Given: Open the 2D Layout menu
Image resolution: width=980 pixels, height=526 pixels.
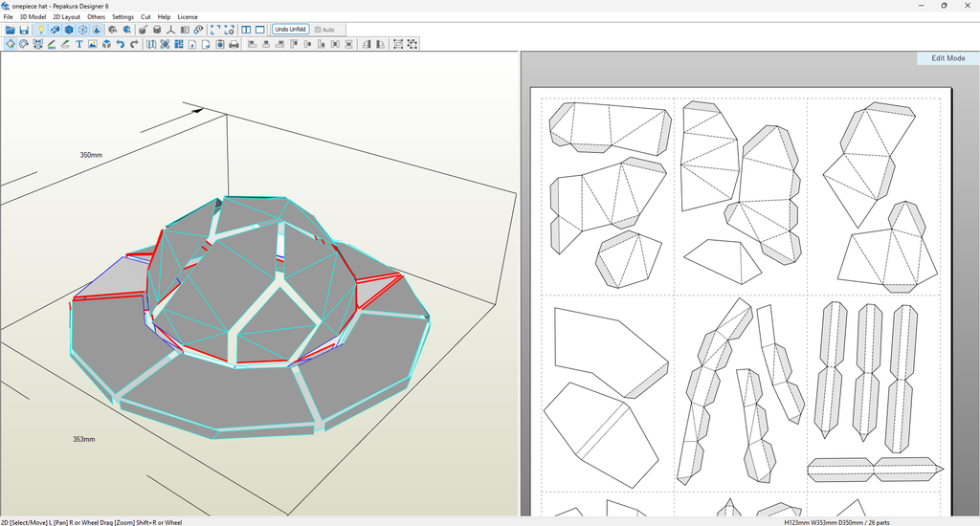Looking at the screenshot, I should [66, 17].
